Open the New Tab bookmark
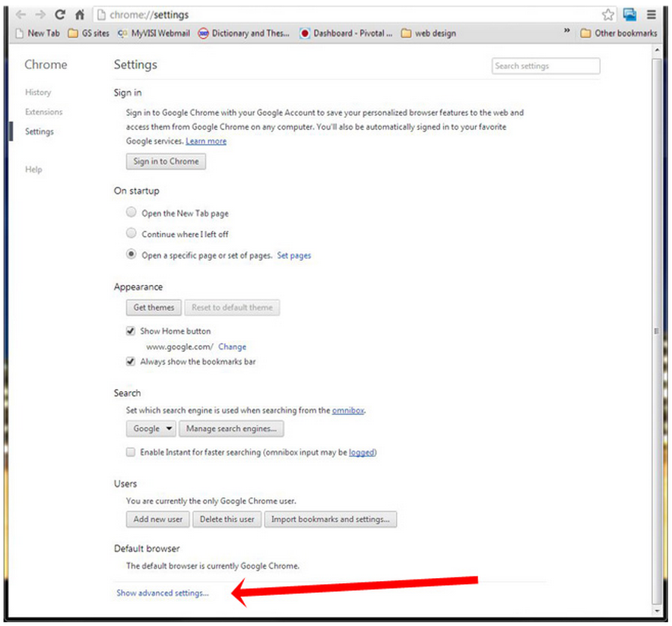 pos(38,33)
